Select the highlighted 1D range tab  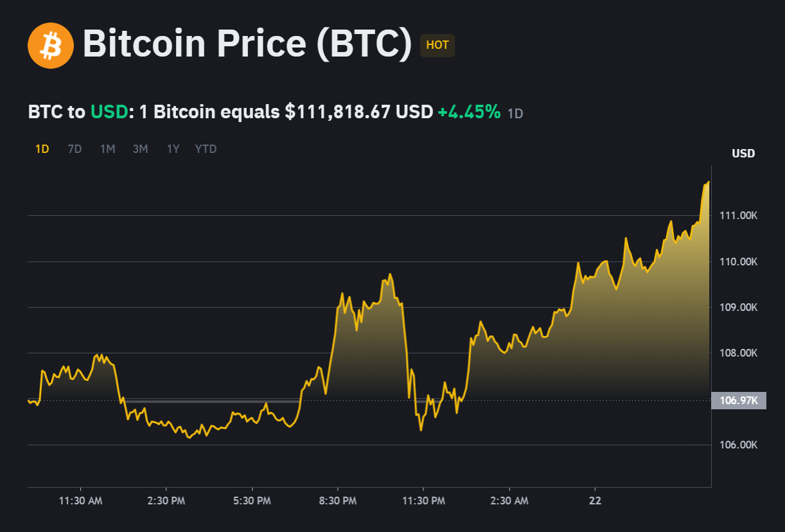42,149
